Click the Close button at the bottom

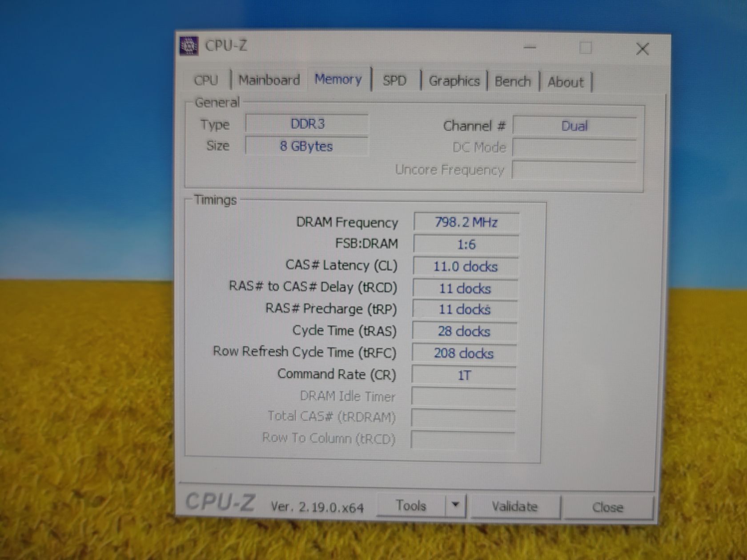coord(608,508)
